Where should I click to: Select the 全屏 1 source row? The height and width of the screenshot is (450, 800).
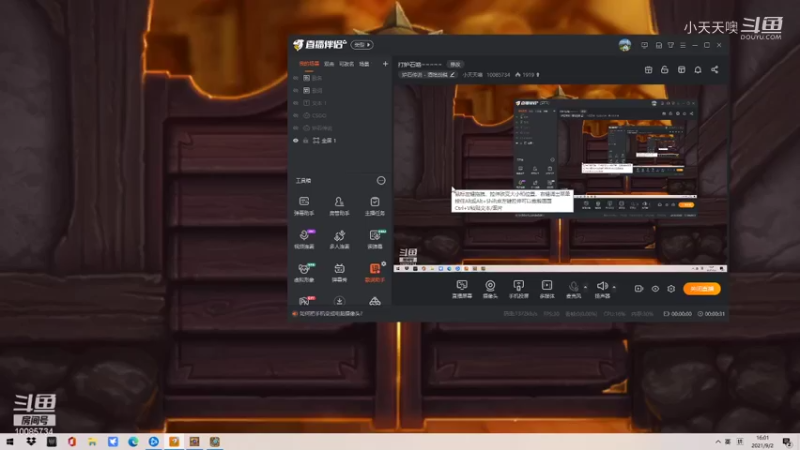(340, 140)
